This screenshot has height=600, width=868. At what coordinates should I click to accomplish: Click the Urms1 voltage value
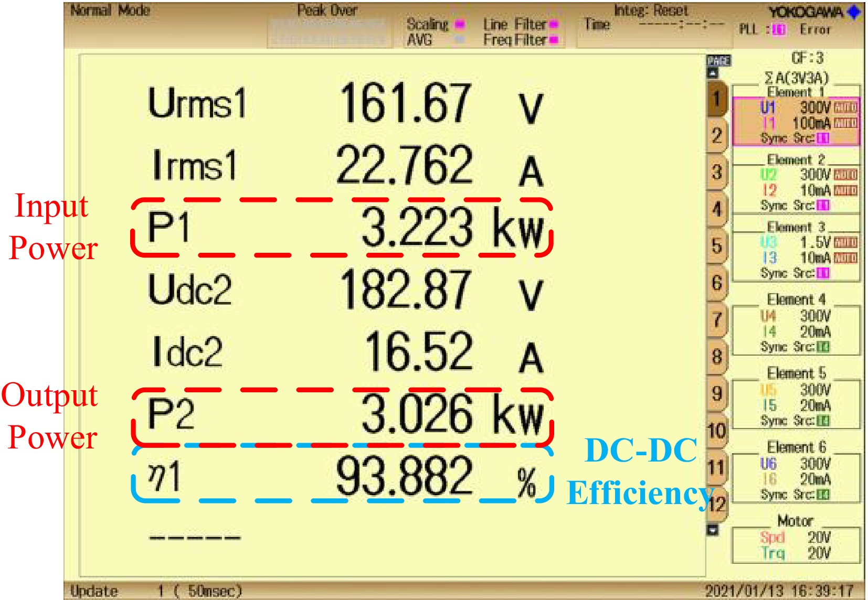pyautogui.click(x=404, y=103)
